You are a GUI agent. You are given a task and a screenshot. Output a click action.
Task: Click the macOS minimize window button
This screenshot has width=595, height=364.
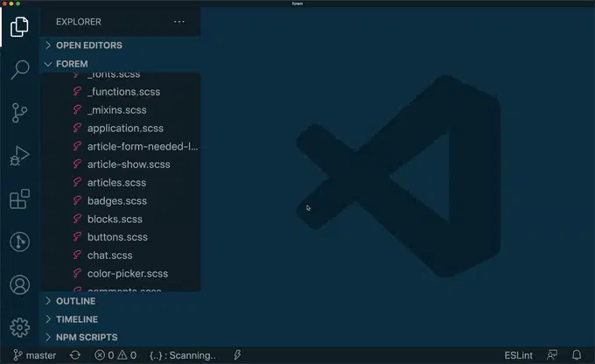11,3
